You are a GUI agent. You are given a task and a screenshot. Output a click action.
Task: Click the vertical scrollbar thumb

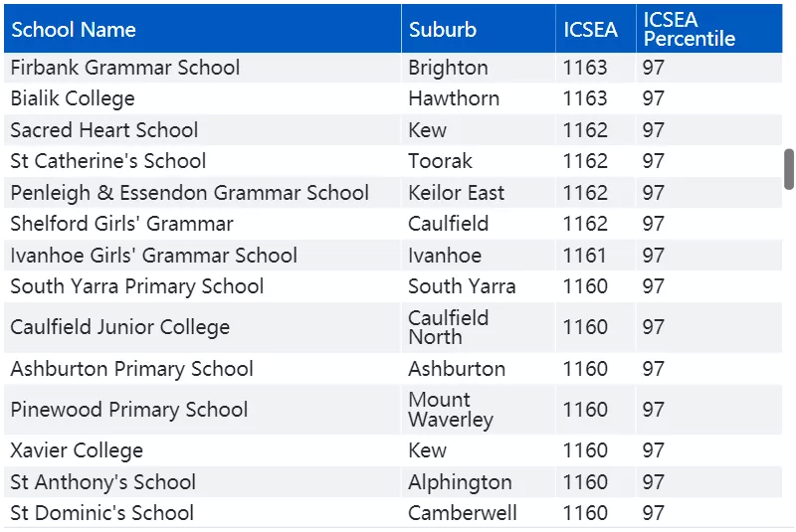[788, 169]
